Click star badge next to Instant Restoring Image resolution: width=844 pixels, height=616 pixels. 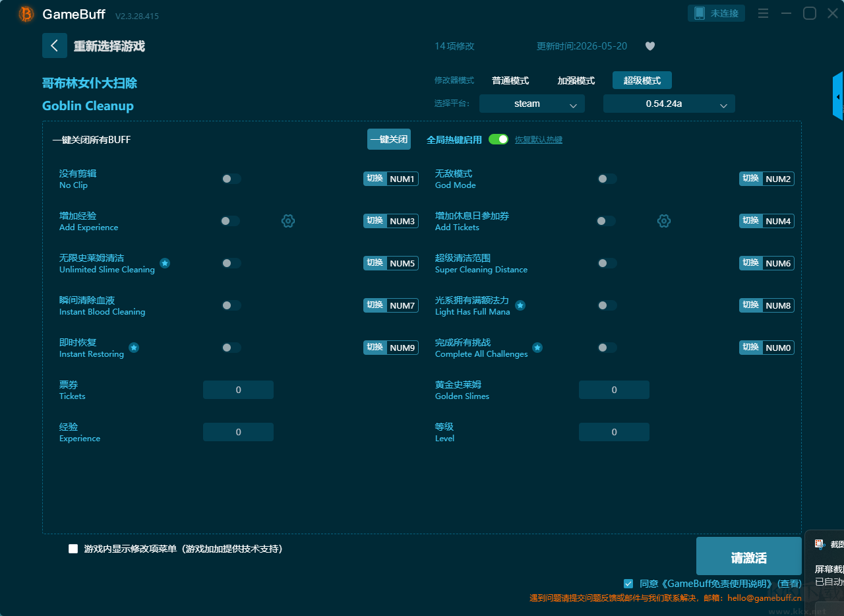tap(134, 348)
